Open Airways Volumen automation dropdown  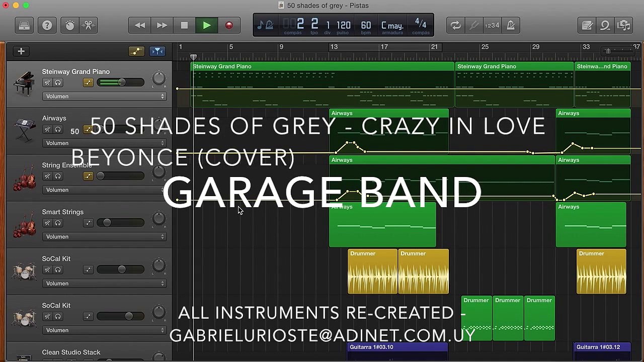click(105, 143)
